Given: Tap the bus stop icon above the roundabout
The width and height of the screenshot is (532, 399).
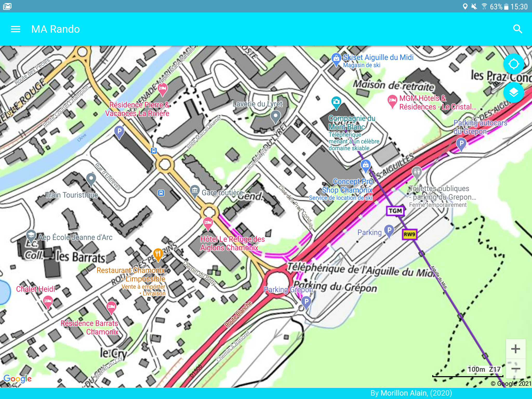Looking at the screenshot, I should click(154, 150).
